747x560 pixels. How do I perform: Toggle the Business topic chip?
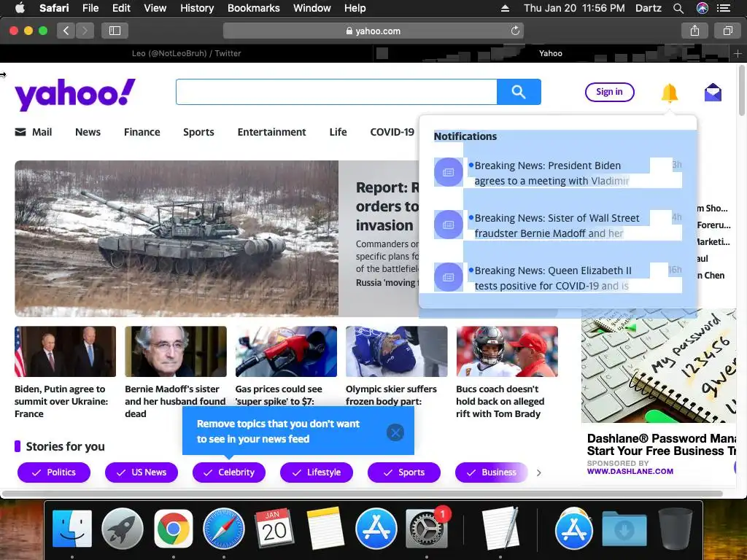(492, 472)
